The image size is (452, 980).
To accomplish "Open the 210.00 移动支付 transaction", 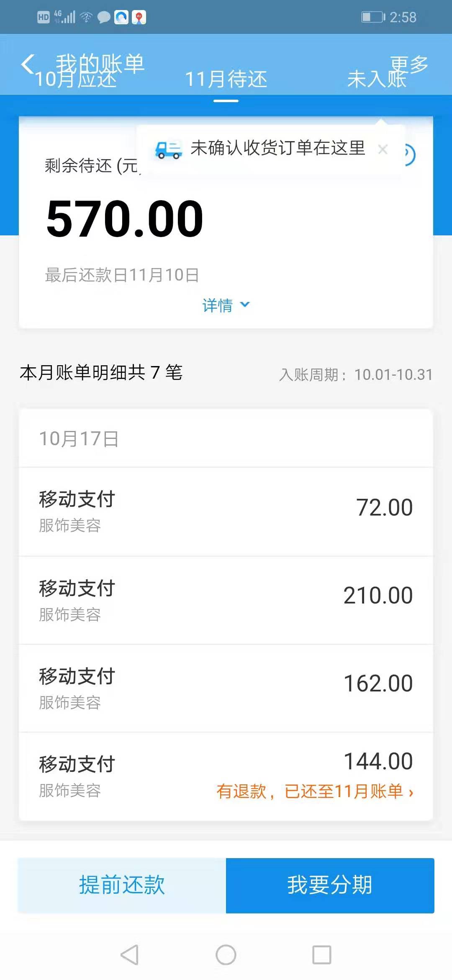I will pyautogui.click(x=226, y=600).
